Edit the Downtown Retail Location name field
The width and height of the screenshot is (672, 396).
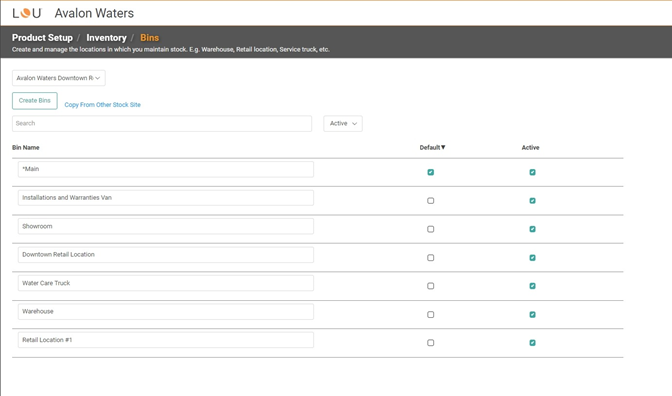(166, 255)
